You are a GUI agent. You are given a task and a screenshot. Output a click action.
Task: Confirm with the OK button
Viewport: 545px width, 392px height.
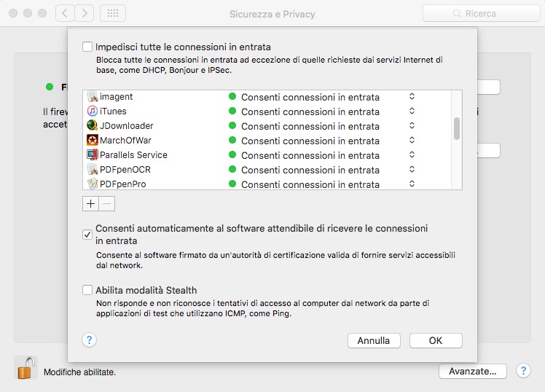(436, 340)
